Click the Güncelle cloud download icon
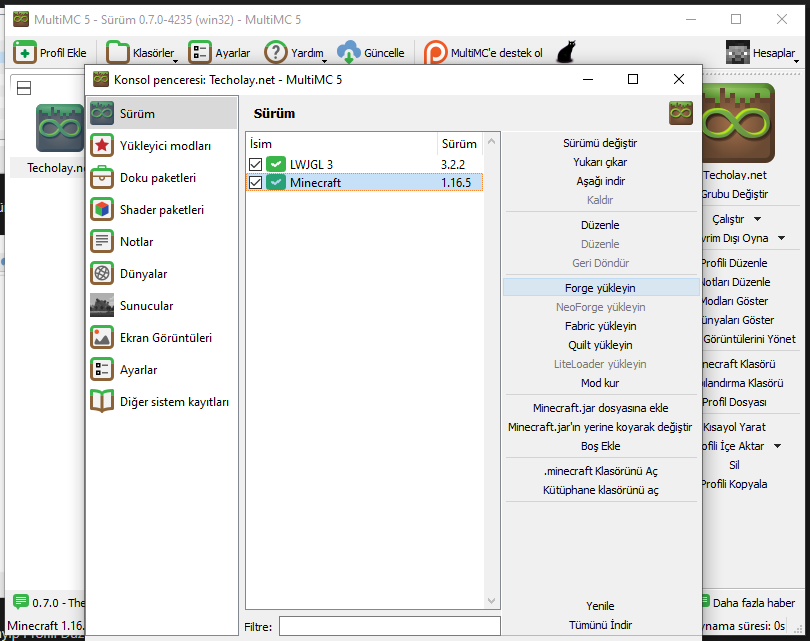 349,52
